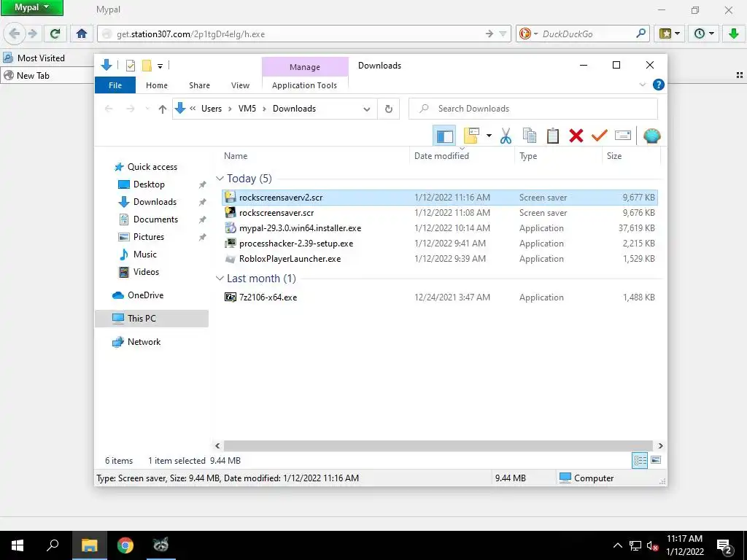747x560 pixels.
Task: Switch to the Share ribbon tab
Action: click(199, 85)
